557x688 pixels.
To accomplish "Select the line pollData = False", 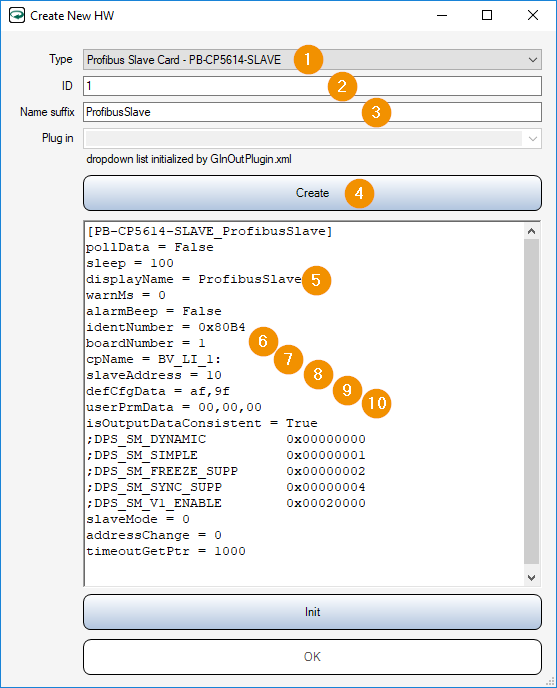I will click(150, 247).
